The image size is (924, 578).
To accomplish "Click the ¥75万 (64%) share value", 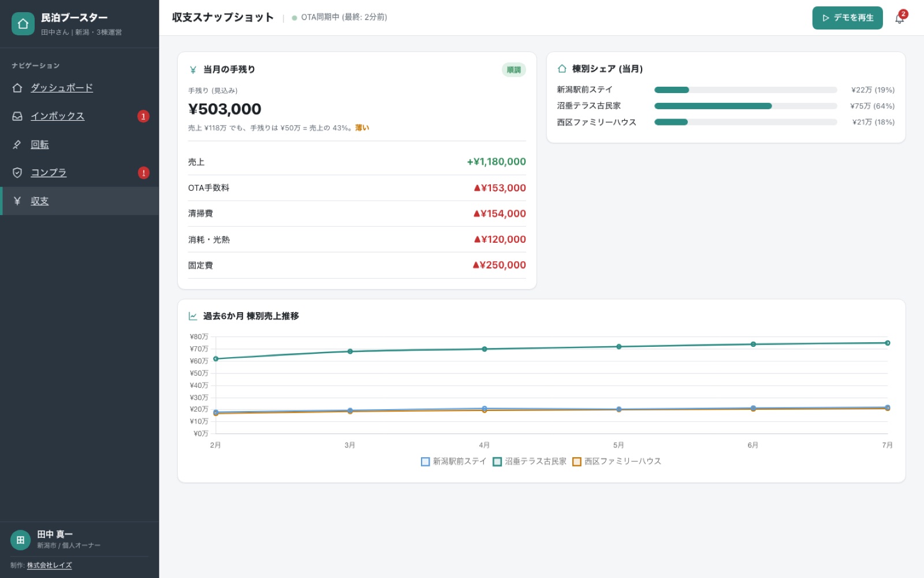I will click(872, 106).
